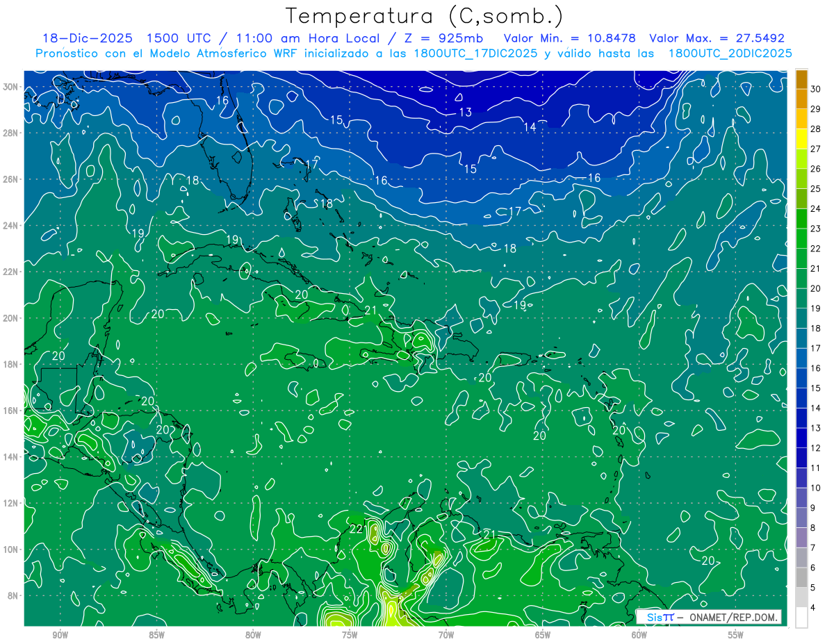The width and height of the screenshot is (834, 644).
Task: Click the 80W longitude axis label
Action: click(x=253, y=635)
